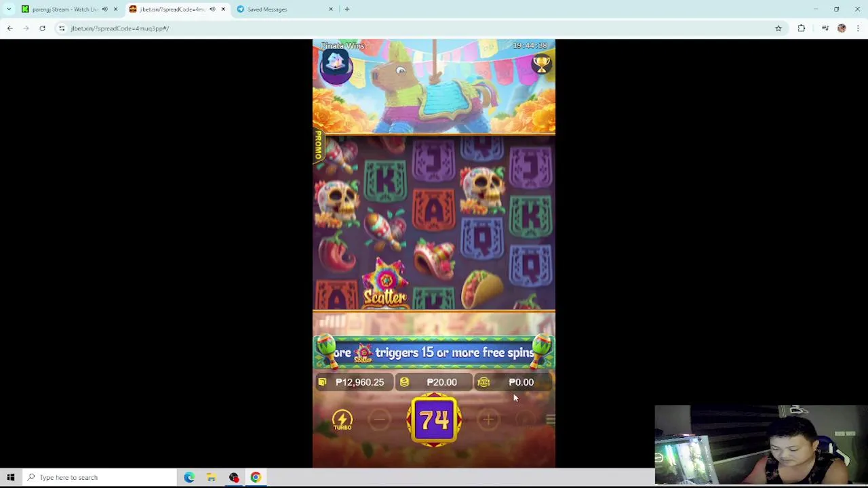Open the browser extensions menu
The image size is (868, 488).
coord(802,28)
